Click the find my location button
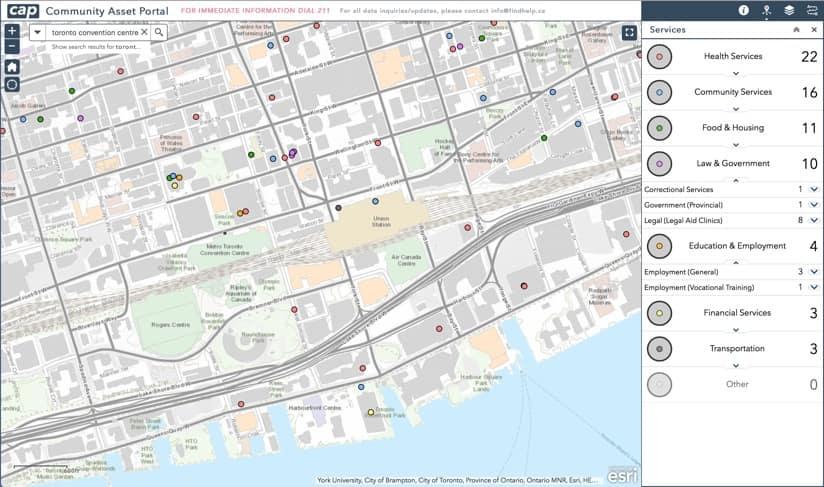The image size is (824, 487). pyautogui.click(x=11, y=85)
